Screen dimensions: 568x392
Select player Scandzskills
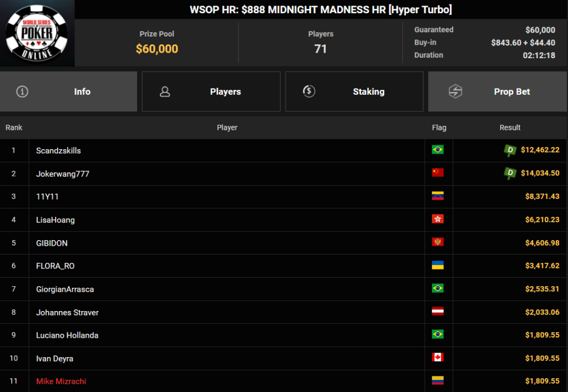58,151
